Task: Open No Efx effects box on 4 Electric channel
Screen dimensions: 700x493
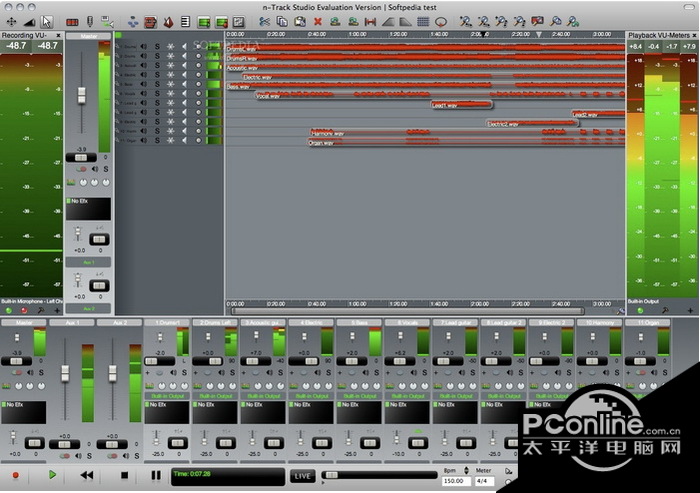Action: (311, 412)
